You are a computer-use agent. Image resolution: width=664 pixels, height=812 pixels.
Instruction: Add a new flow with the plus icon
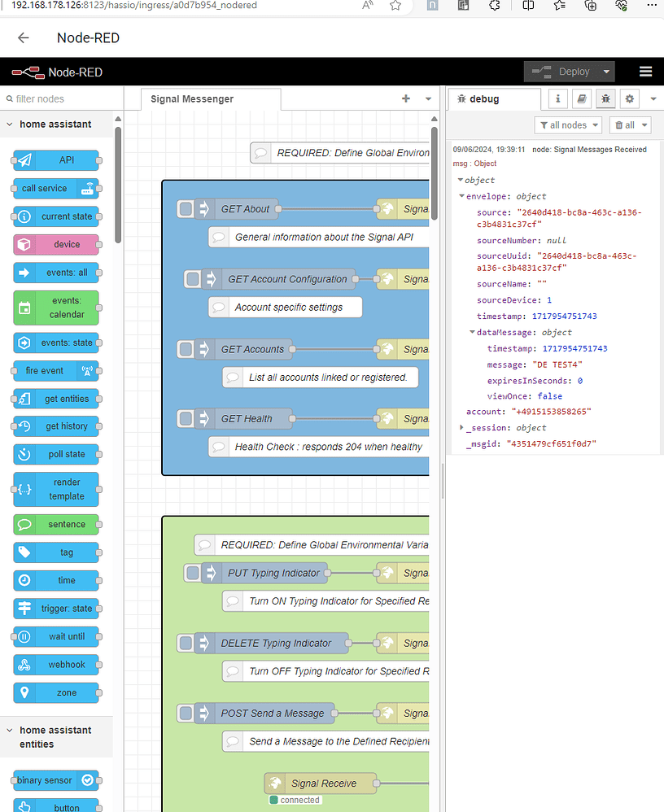point(405,98)
